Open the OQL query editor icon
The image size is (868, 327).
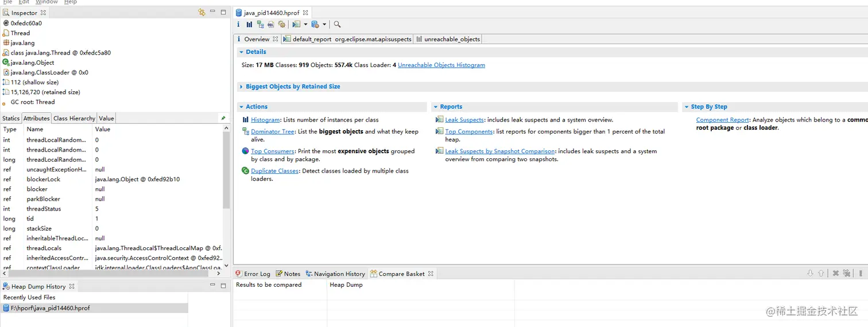point(271,25)
